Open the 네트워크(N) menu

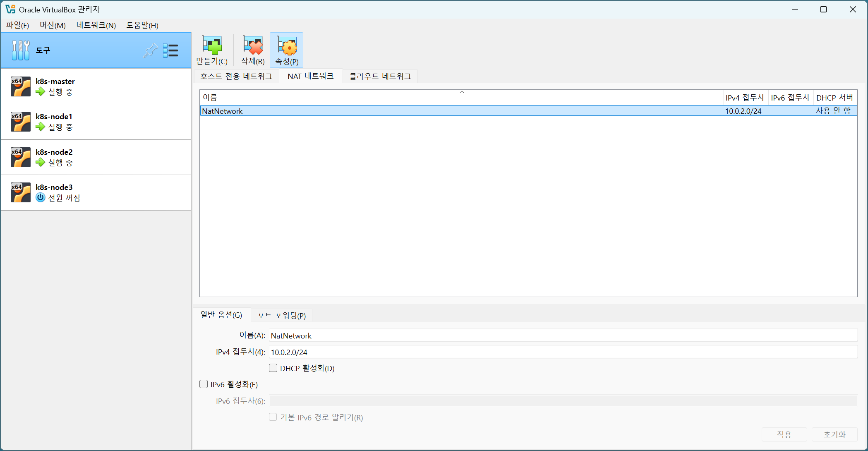pyautogui.click(x=96, y=25)
